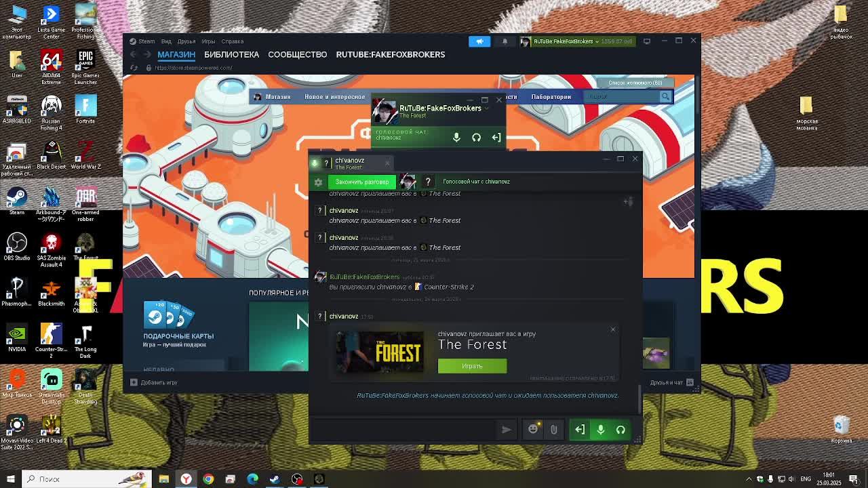The height and width of the screenshot is (488, 868).
Task: Open friend list toggle in chat window
Action: (628, 201)
